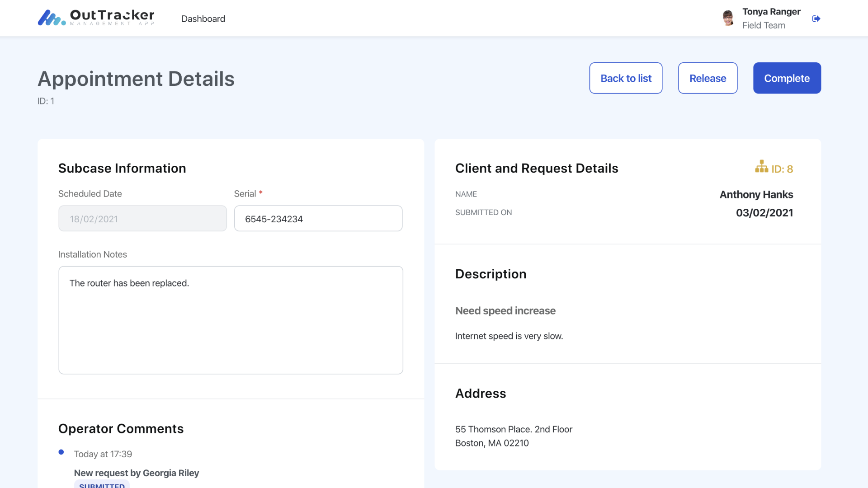Click the OutTracker logo
Screen dimensions: 868x488
tap(95, 17)
